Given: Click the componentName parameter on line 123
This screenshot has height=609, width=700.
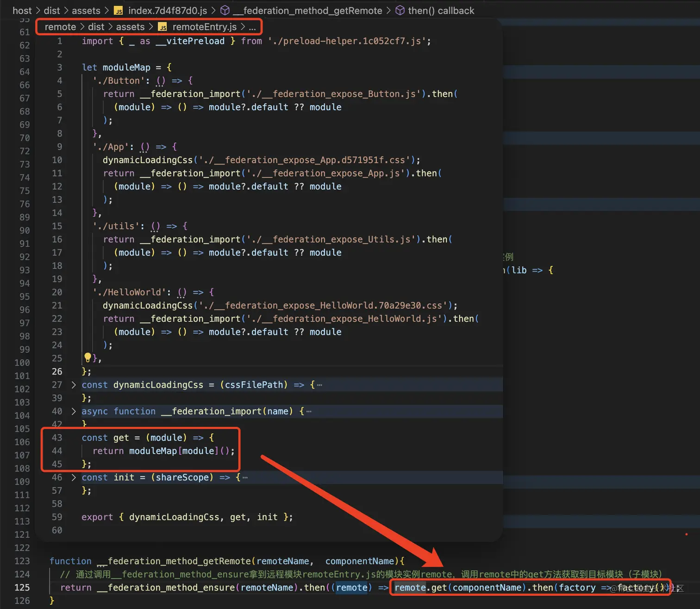Looking at the screenshot, I should (x=359, y=561).
